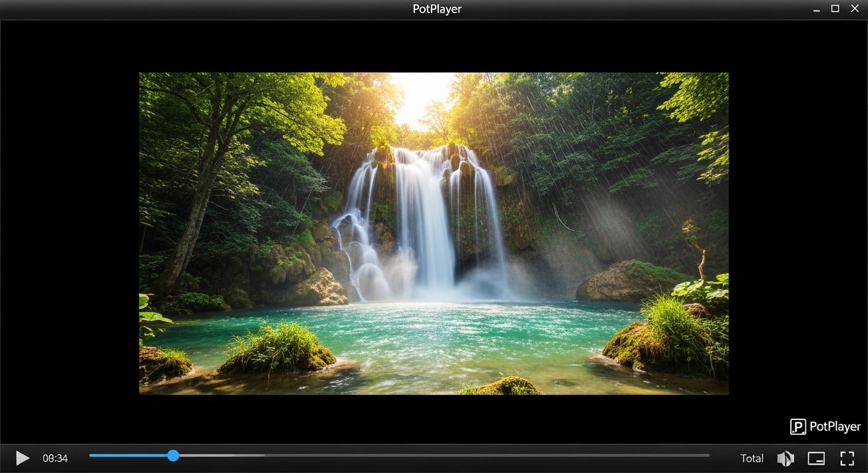Enter fullscreen with the corner-bracket icon

pyautogui.click(x=847, y=458)
